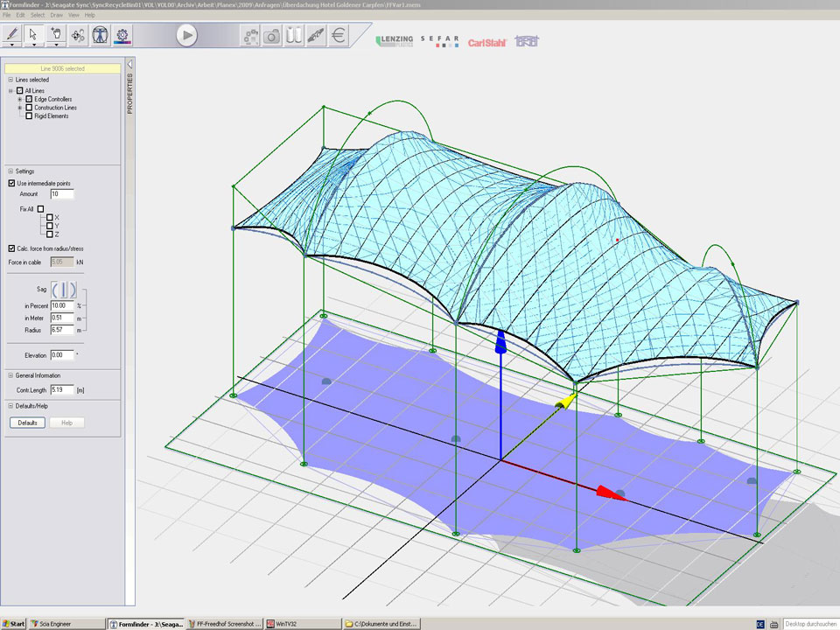Open the gear settings icon in toolbar

122,35
